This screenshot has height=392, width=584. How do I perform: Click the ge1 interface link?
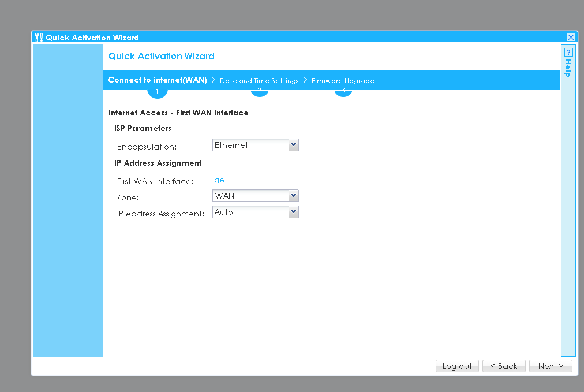click(221, 180)
